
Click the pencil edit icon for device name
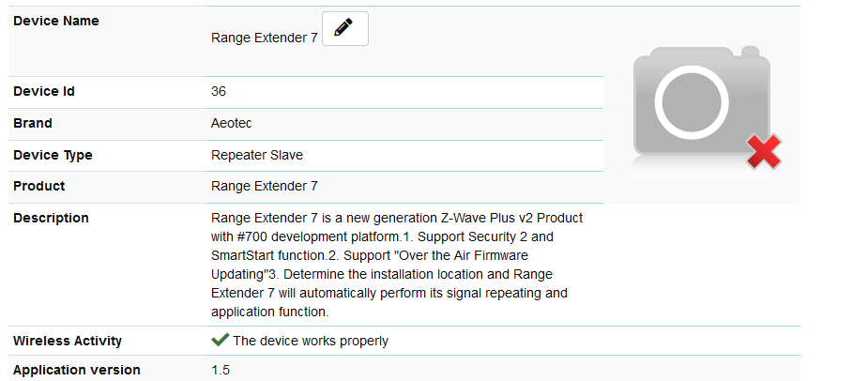344,29
